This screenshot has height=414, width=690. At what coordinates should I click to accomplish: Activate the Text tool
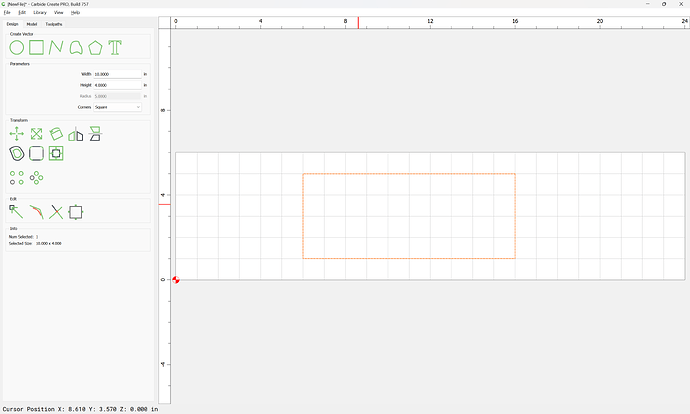click(115, 47)
